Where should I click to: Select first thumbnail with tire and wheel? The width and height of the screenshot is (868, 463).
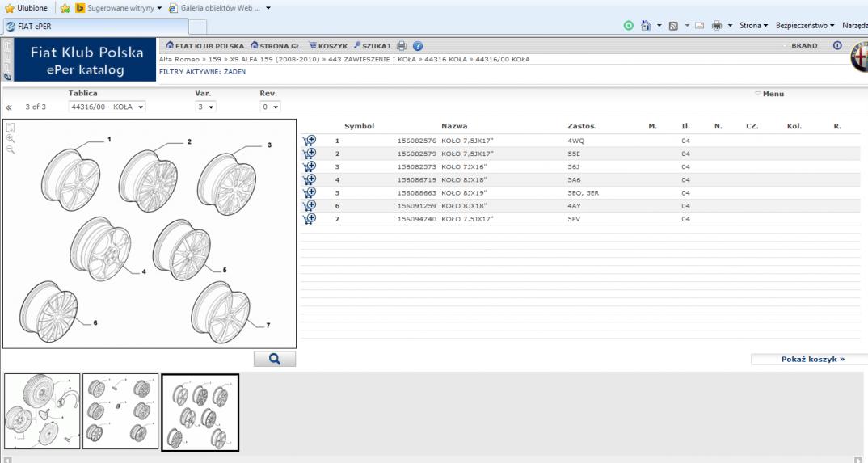(42, 411)
